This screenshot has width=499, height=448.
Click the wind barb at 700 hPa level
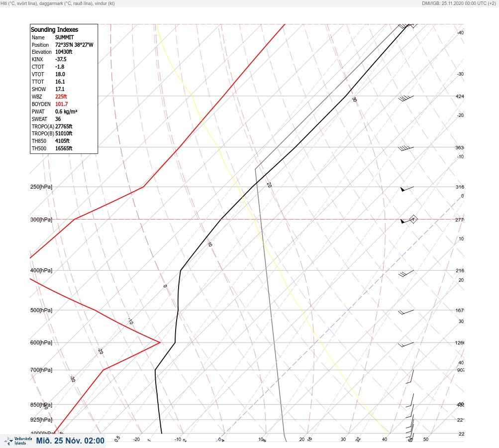pyautogui.click(x=410, y=377)
